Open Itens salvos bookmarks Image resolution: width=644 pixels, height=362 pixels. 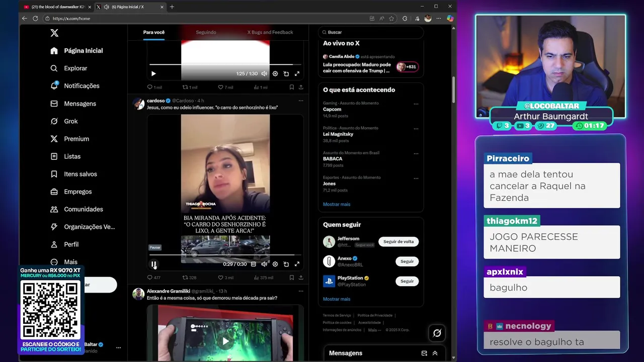pyautogui.click(x=74, y=174)
